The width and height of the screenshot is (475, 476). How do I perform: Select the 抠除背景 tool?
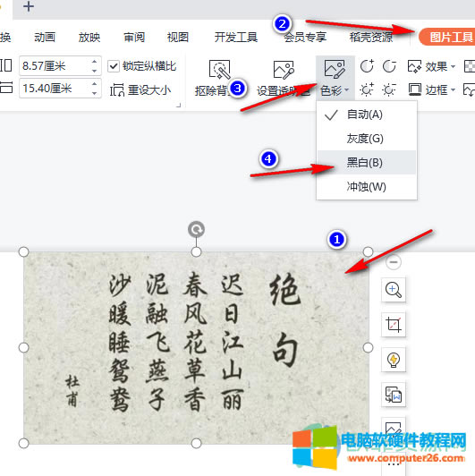[219, 78]
